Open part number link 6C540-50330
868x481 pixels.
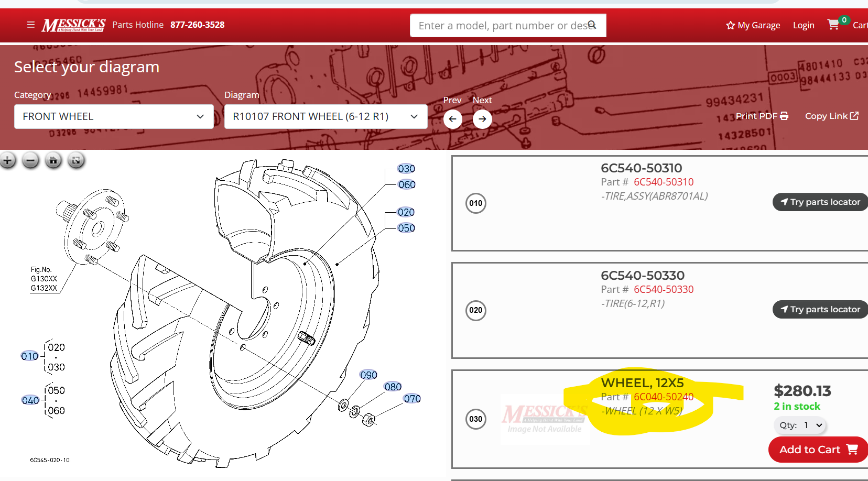point(664,289)
